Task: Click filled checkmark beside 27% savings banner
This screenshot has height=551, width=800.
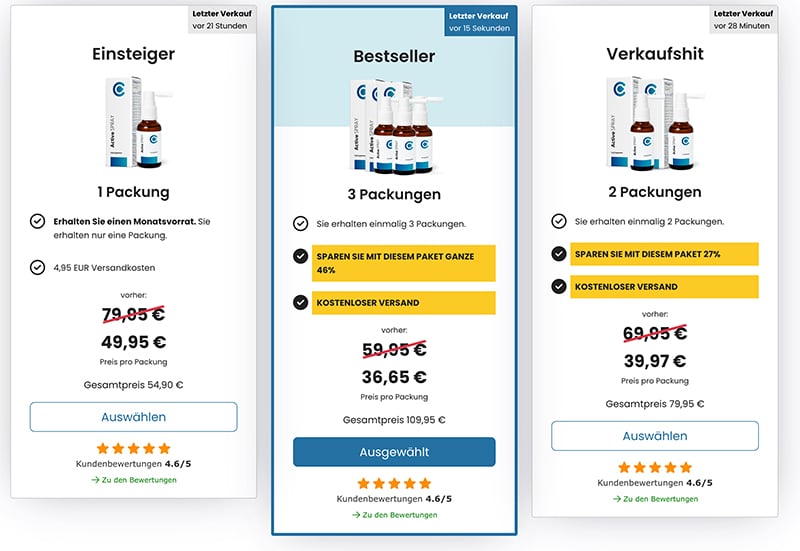Action: coord(559,254)
